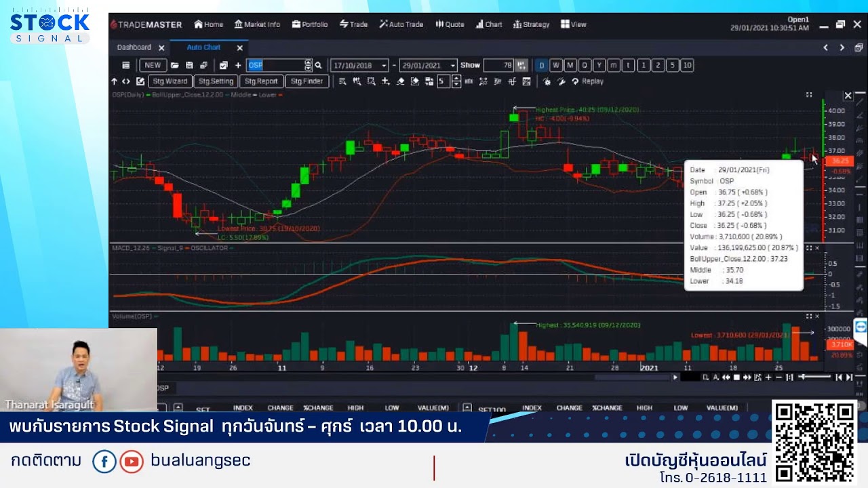Select the lowercase m minute period button
The height and width of the screenshot is (488, 868).
coord(614,65)
